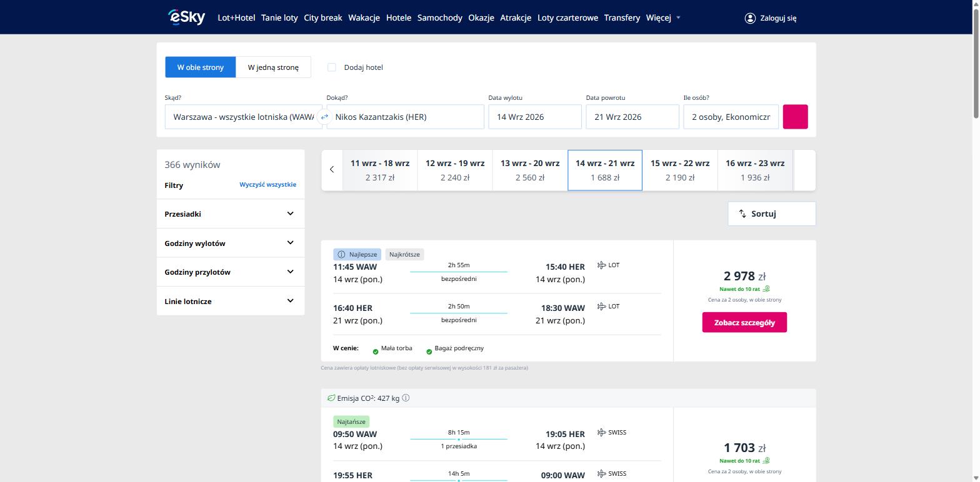Screen dimensions: 980x482
Task: Click the 1 przesiadka label on the SWISS flight
Action: [x=459, y=446]
